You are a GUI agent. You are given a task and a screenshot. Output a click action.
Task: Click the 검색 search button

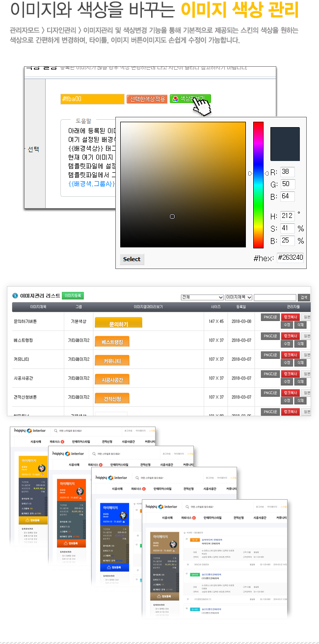point(304,297)
